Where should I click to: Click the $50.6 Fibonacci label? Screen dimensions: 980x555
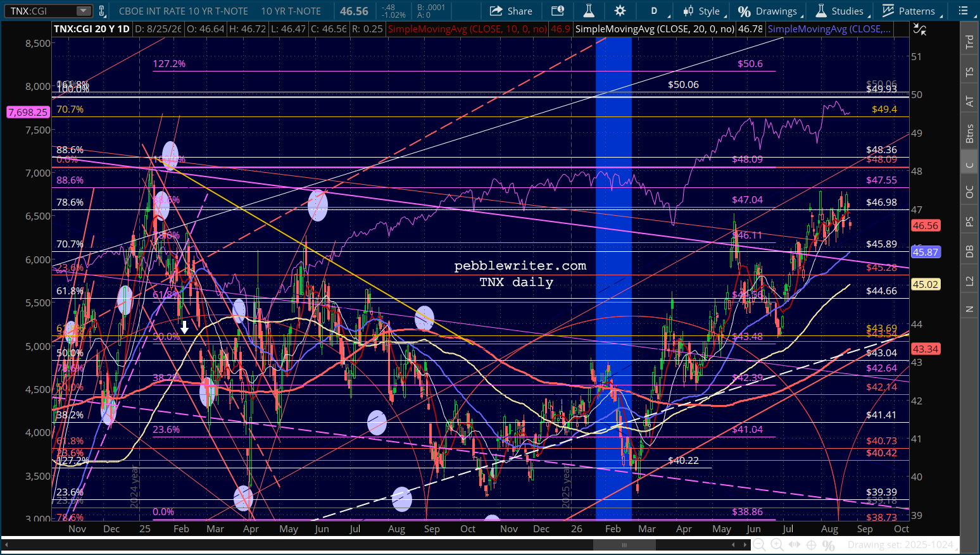point(750,63)
